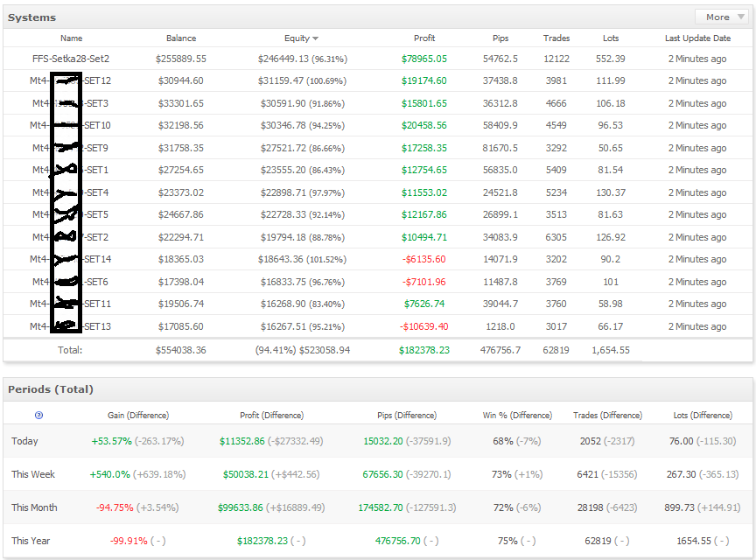Click pips value 81670.5
The image size is (756, 560).
click(x=500, y=148)
